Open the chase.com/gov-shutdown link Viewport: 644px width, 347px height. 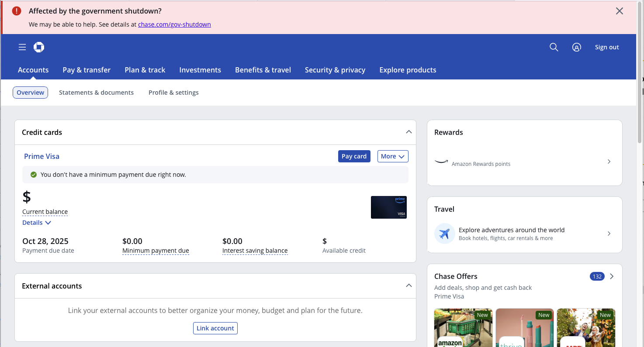point(174,24)
